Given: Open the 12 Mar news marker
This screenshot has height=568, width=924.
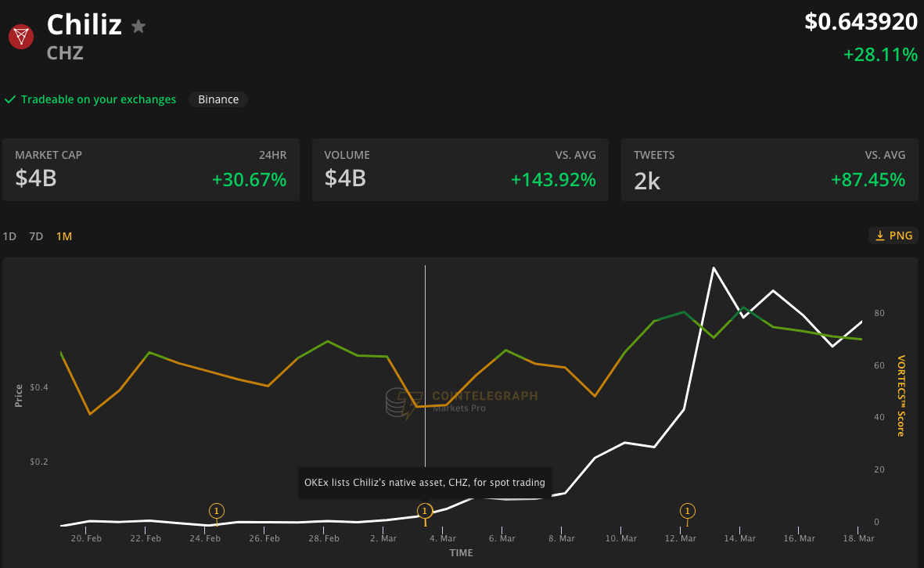Looking at the screenshot, I should tap(687, 511).
